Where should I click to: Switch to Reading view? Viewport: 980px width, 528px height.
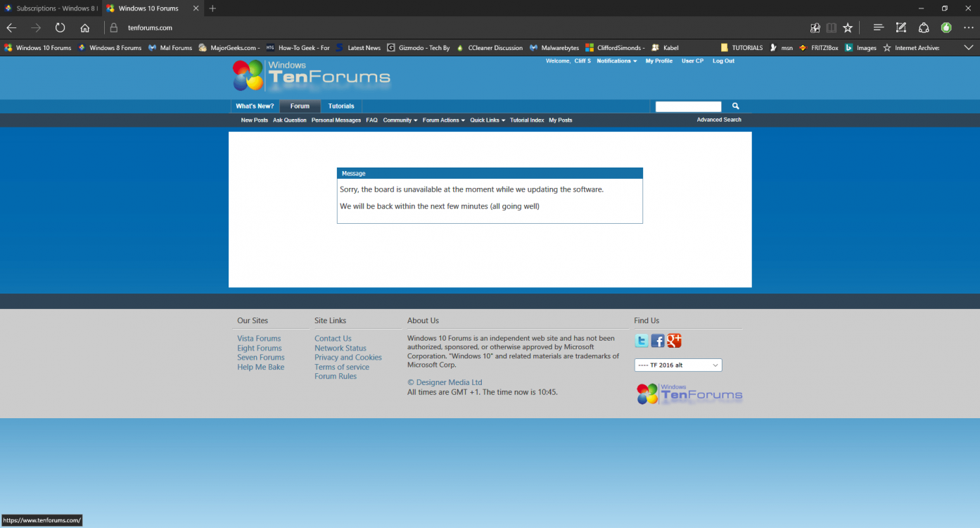[832, 28]
